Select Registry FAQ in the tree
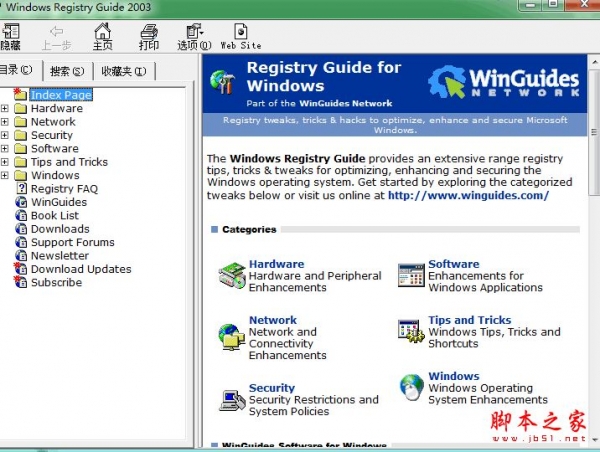This screenshot has width=600, height=452. 64,189
